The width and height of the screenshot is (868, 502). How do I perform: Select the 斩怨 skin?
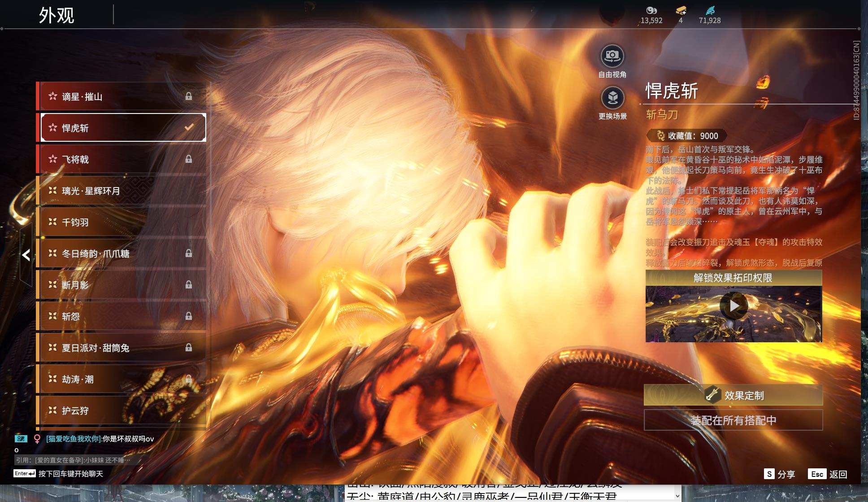[121, 316]
